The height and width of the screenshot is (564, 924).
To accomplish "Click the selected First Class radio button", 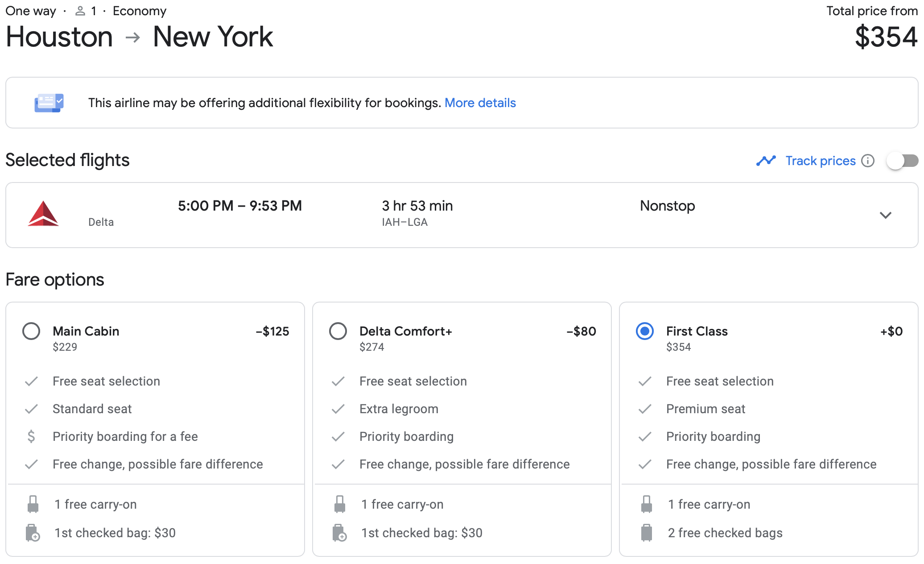I will pos(644,331).
